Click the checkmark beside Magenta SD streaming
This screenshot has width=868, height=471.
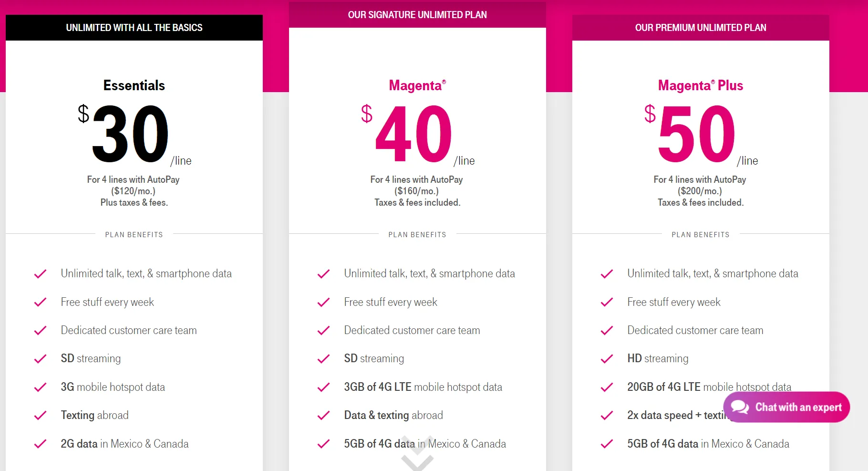tap(323, 359)
